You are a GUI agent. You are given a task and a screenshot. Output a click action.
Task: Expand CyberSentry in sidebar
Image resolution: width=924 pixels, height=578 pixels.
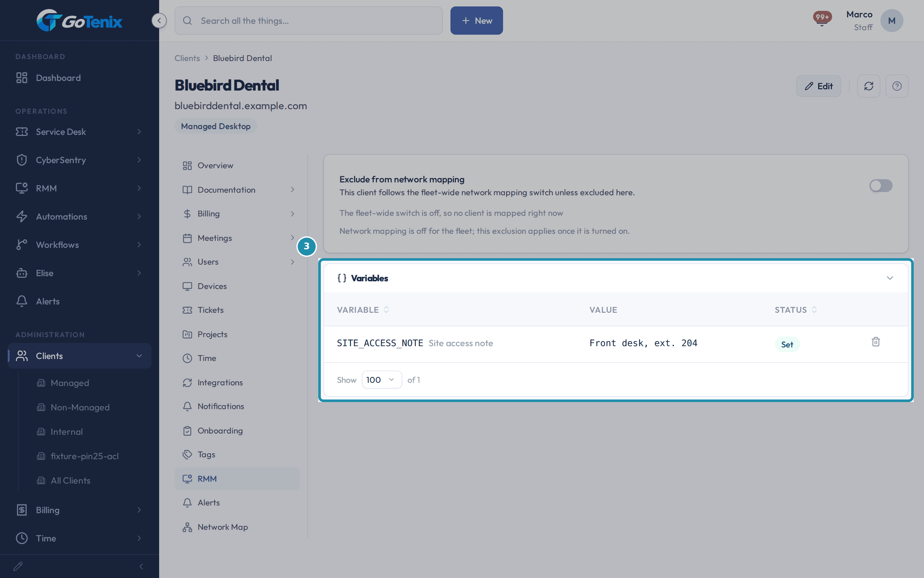80,160
